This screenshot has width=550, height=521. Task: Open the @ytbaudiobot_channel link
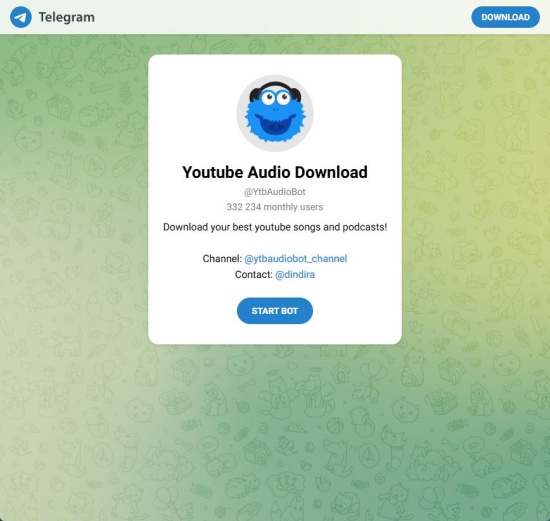pyautogui.click(x=296, y=259)
